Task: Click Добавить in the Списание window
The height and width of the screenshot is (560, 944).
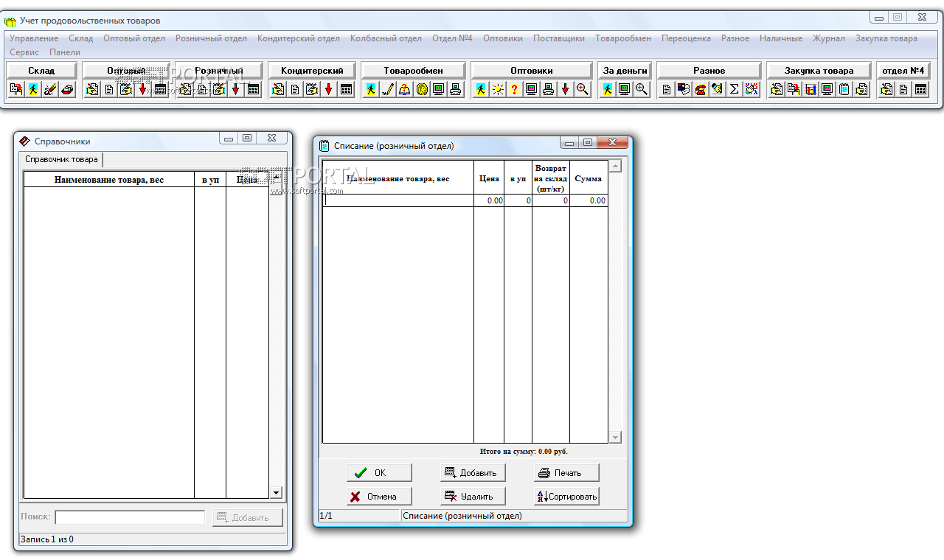Action: 473,473
